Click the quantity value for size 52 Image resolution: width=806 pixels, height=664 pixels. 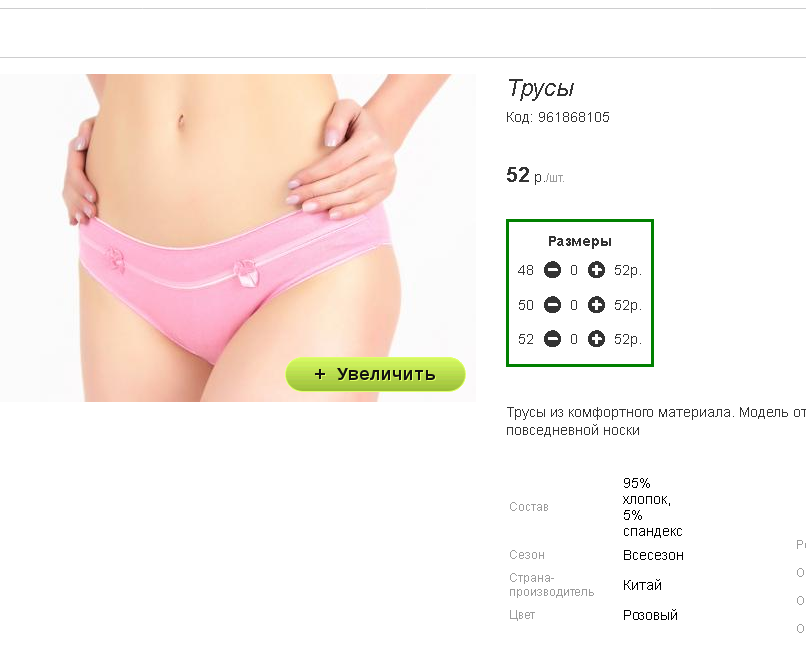click(574, 339)
